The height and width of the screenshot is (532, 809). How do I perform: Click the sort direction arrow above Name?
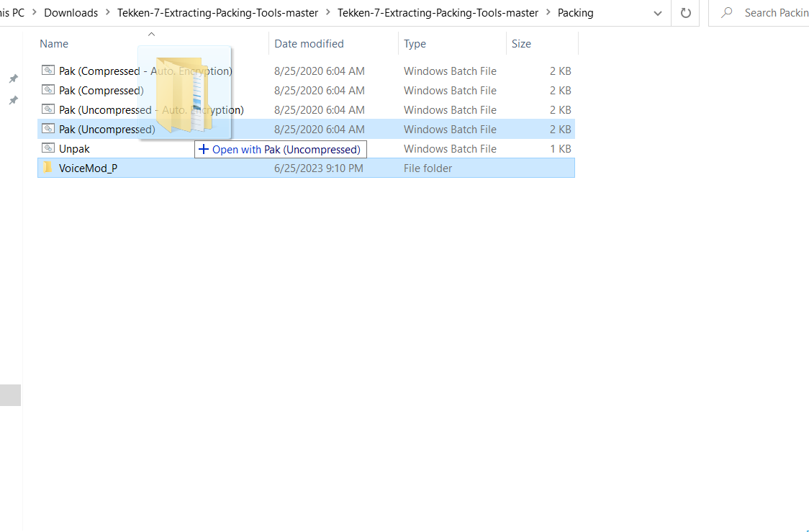pyautogui.click(x=151, y=35)
